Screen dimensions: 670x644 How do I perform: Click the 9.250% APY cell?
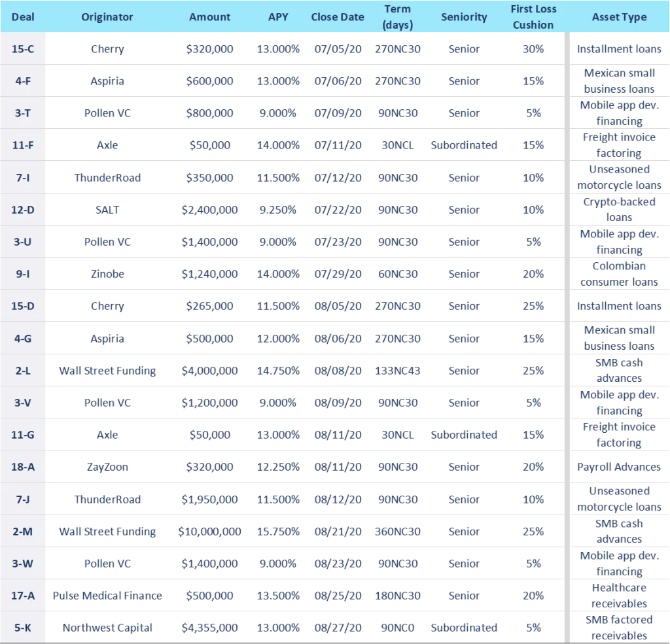[278, 210]
